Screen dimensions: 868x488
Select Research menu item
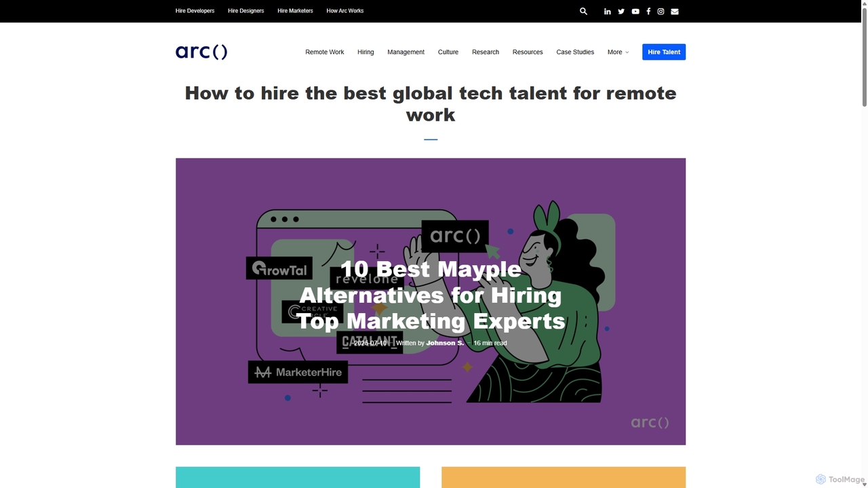click(x=486, y=52)
